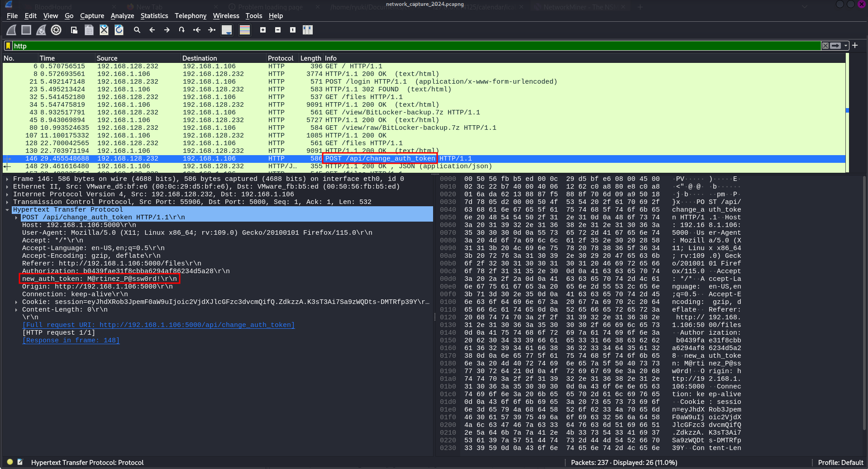
Task: Click the Go to specified packet icon
Action: (x=182, y=30)
